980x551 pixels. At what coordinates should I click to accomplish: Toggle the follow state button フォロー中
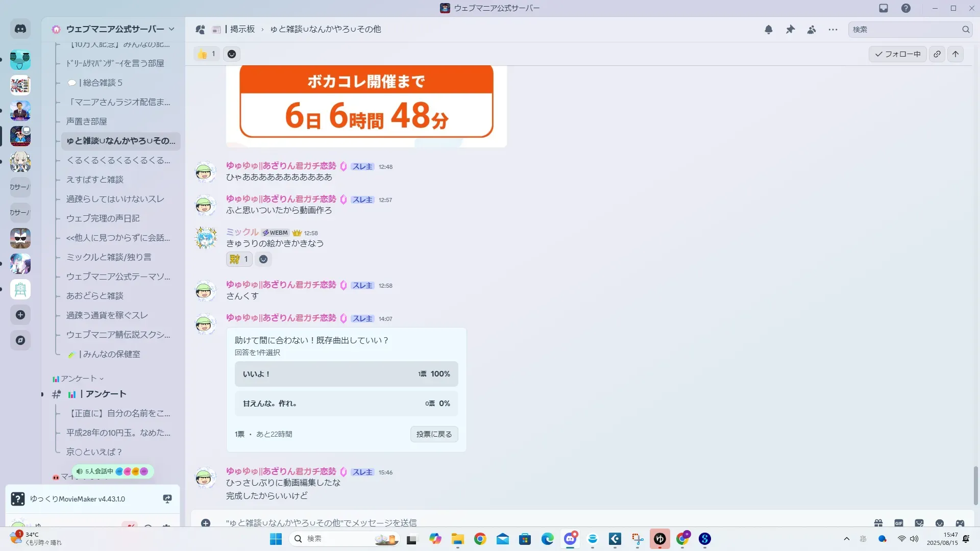tap(897, 54)
